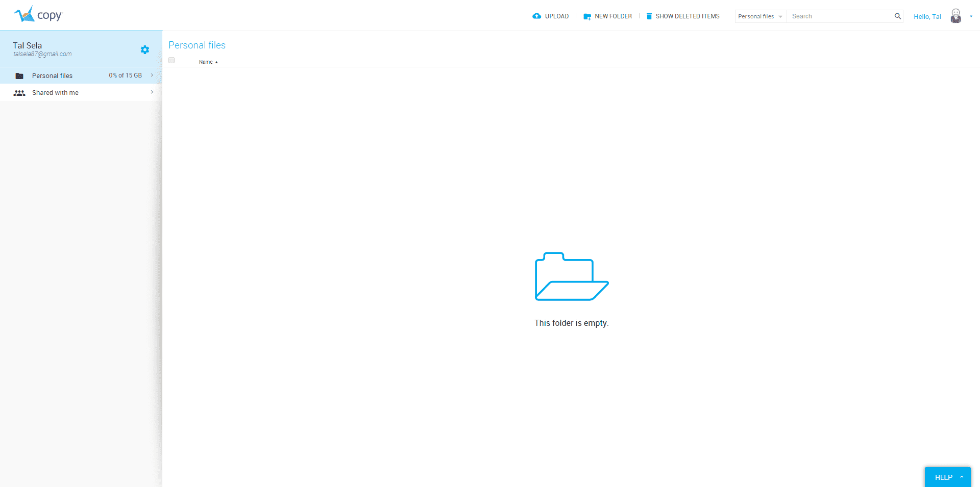Expand Shared with me chevron
The image size is (980, 487).
coord(152,92)
